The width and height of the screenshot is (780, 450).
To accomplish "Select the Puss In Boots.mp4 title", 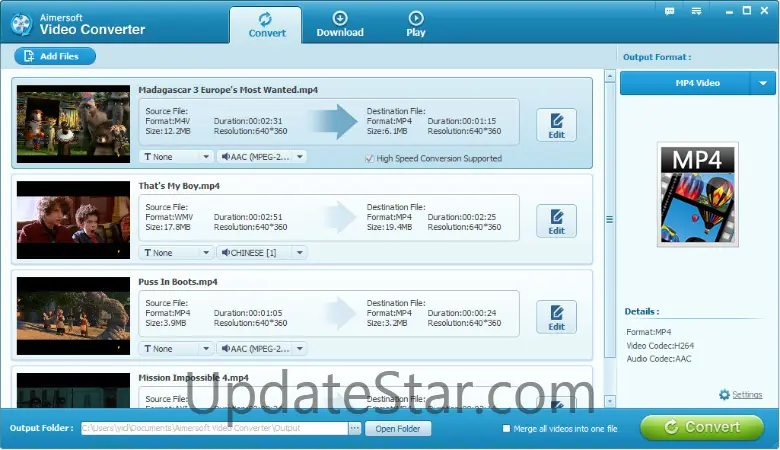I will coord(178,282).
